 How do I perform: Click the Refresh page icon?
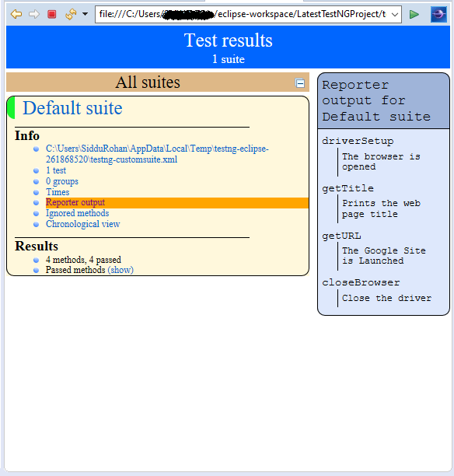click(x=71, y=14)
